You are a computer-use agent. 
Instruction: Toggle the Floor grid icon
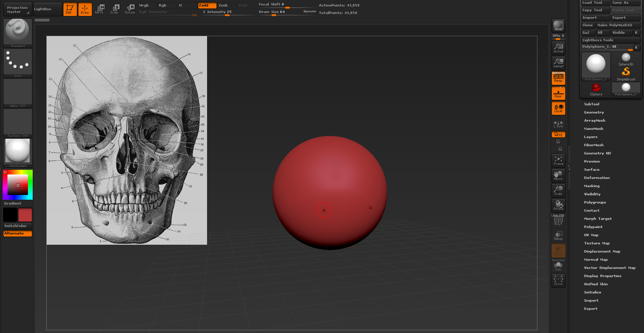559,93
